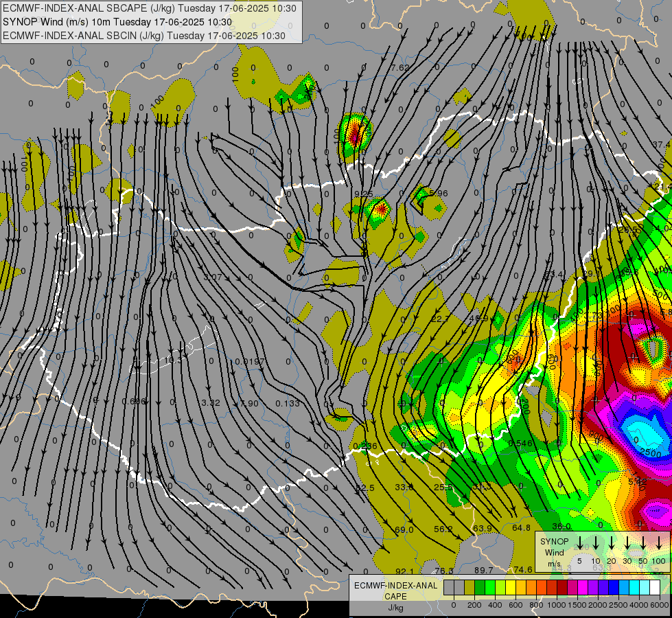Pick the olive swatch in CAPE color scale
This screenshot has height=618, width=672.
pos(470,588)
